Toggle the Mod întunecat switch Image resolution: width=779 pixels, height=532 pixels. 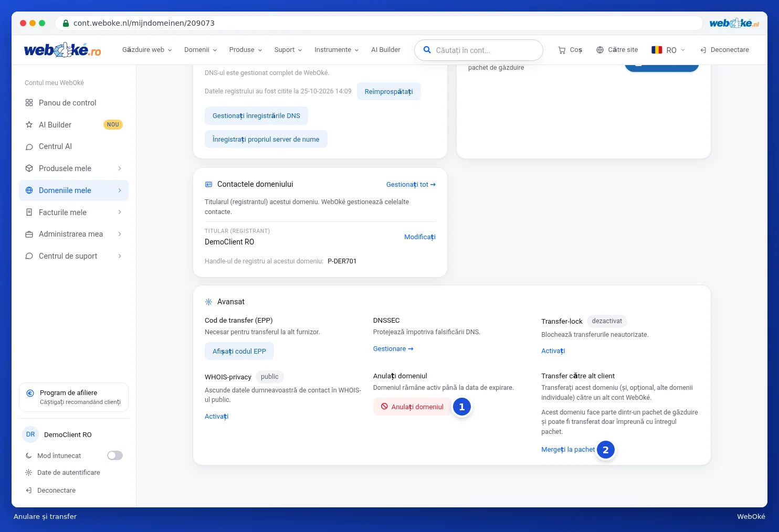click(x=115, y=455)
